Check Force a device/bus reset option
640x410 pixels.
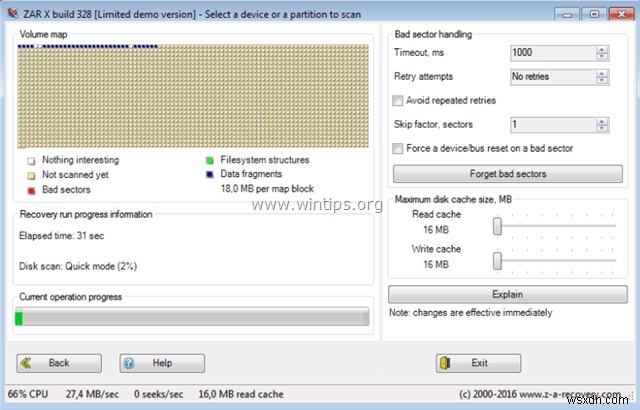(x=398, y=148)
